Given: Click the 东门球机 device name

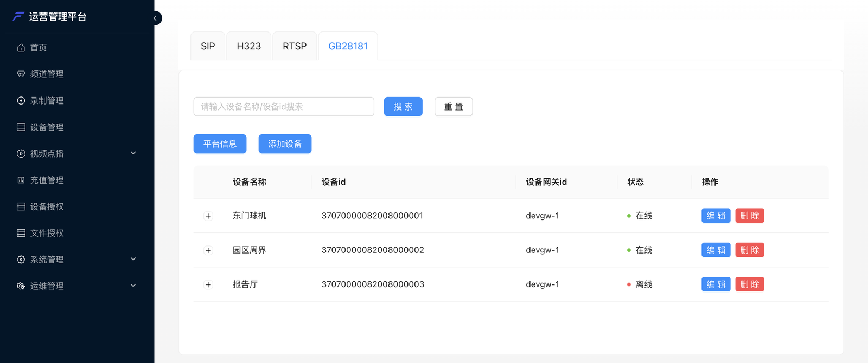Looking at the screenshot, I should tap(250, 216).
